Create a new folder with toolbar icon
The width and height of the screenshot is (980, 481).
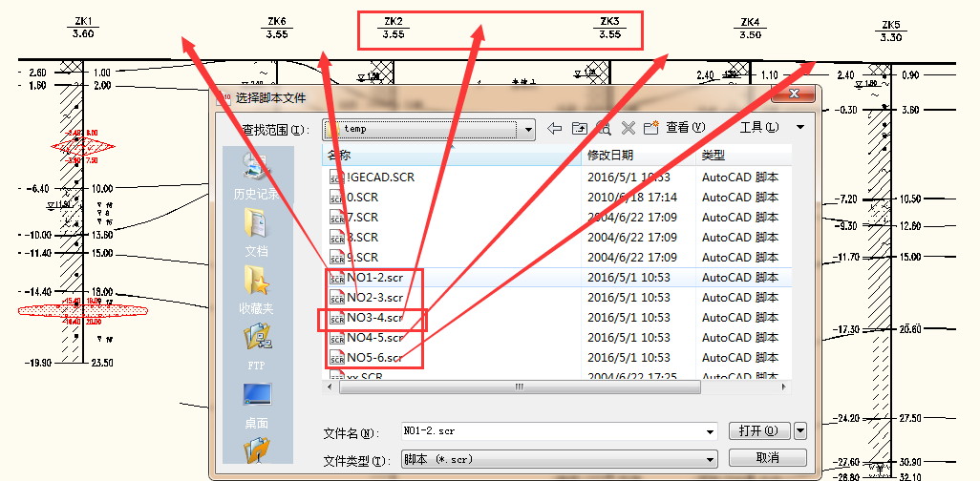pos(651,128)
